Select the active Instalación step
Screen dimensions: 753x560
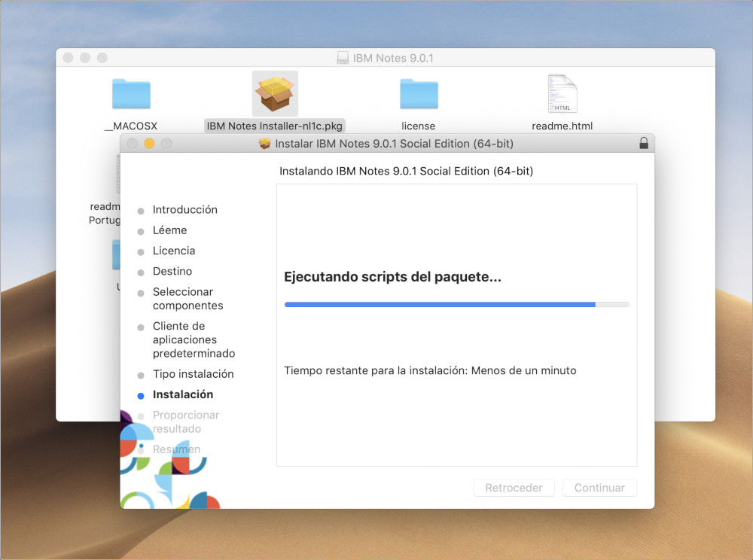pyautogui.click(x=183, y=394)
